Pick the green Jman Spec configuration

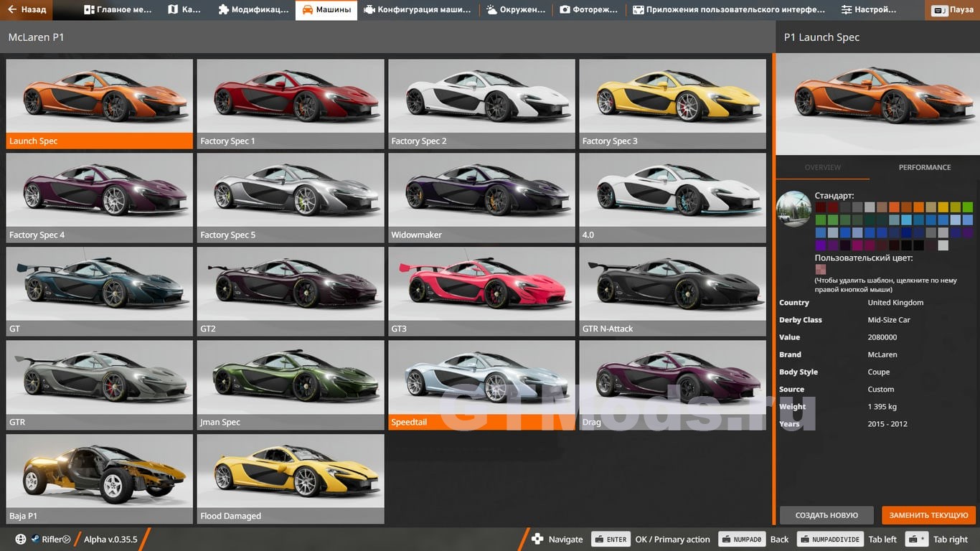[x=291, y=385]
